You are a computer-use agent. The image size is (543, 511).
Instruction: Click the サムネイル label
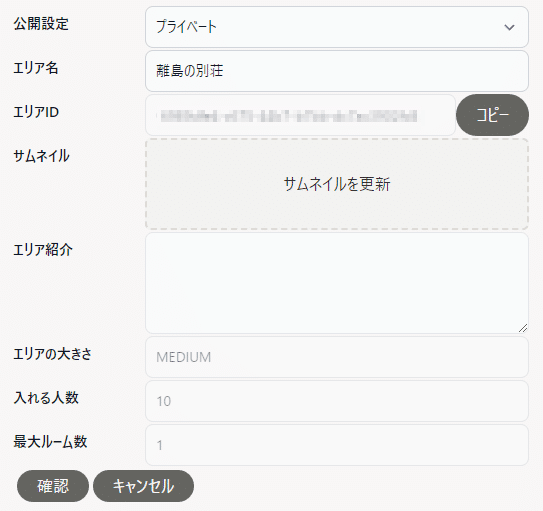[x=42, y=156]
